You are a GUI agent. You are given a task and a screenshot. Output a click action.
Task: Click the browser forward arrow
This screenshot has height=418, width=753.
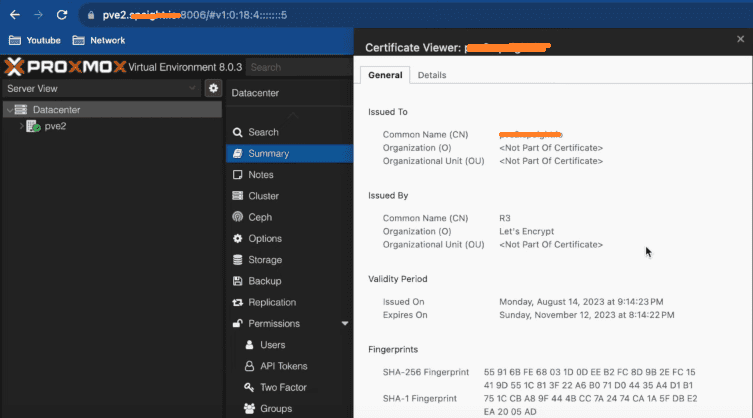tap(38, 15)
